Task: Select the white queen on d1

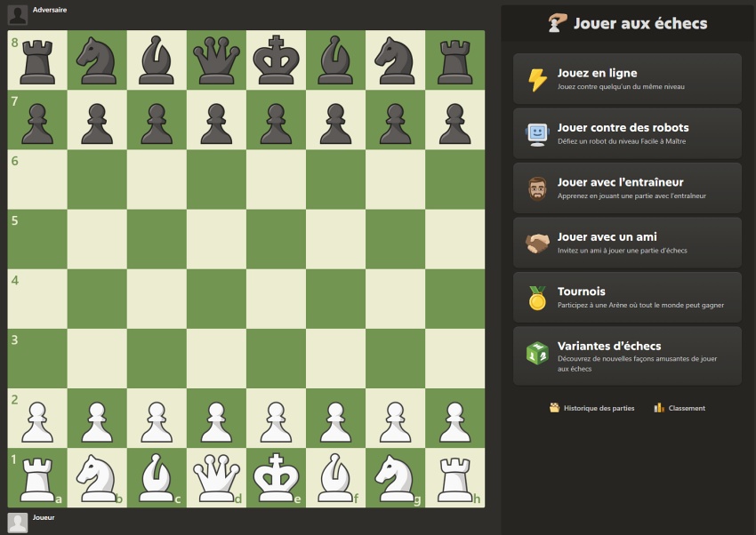Action: click(216, 478)
